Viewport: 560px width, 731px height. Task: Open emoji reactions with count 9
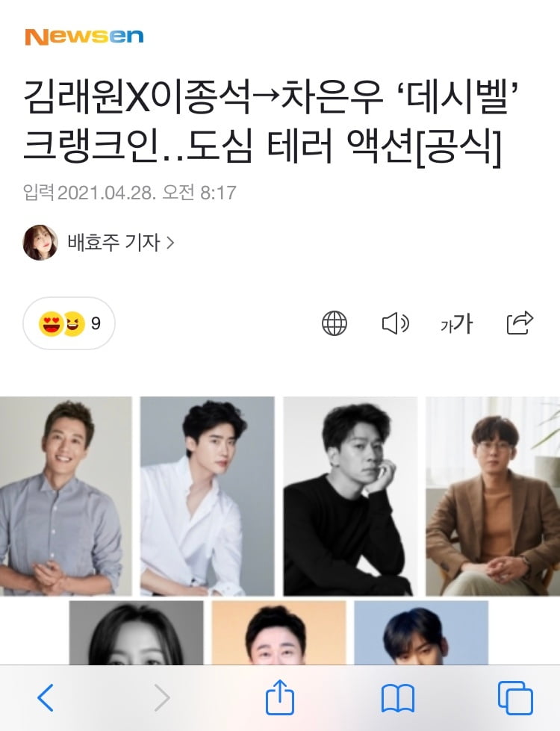[69, 323]
